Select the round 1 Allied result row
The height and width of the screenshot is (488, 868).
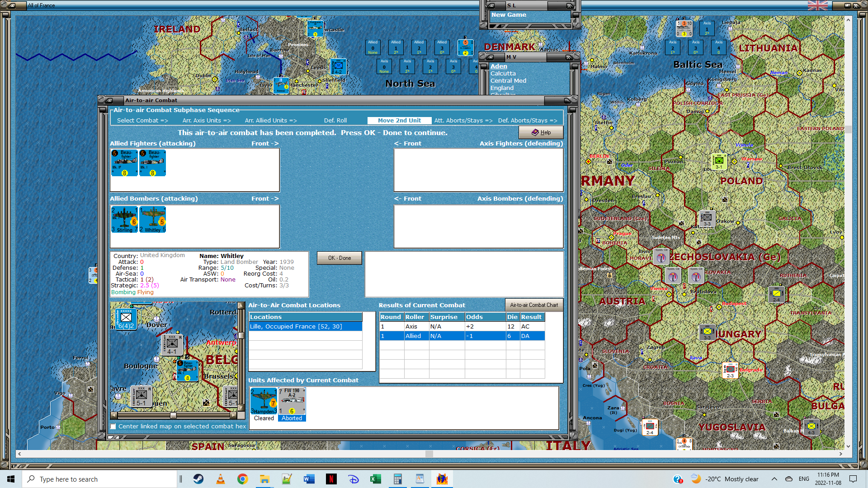click(462, 336)
